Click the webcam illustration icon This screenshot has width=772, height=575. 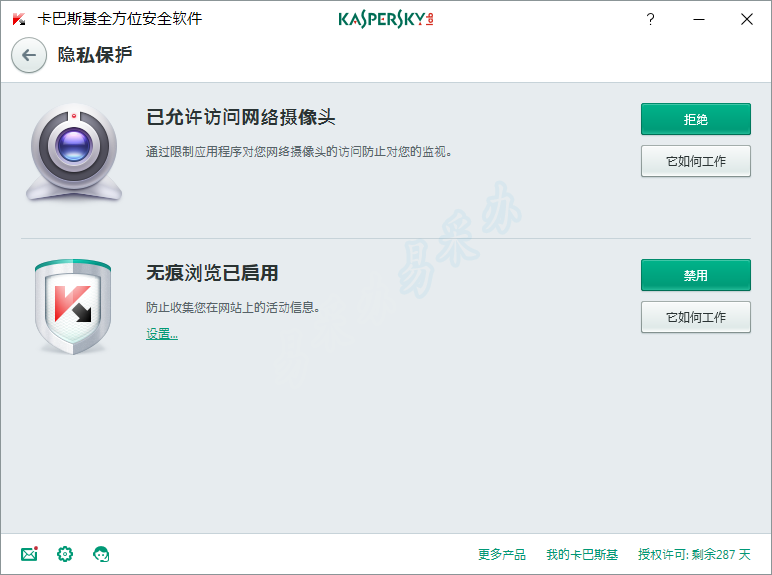tap(74, 152)
